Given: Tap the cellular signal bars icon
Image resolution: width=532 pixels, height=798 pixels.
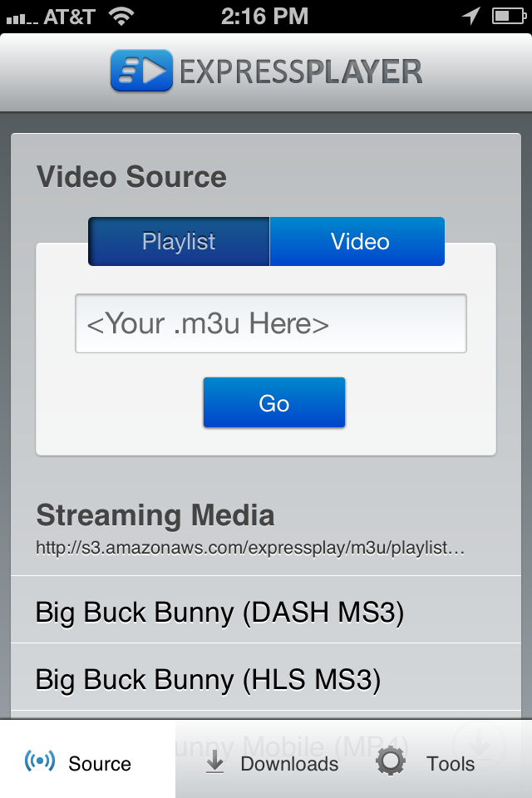Looking at the screenshot, I should [x=22, y=17].
